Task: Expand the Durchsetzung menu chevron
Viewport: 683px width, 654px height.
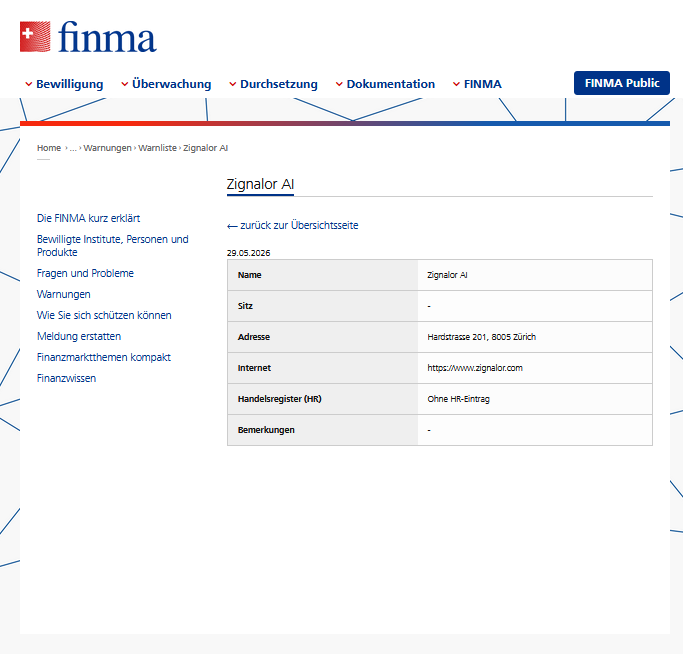Action: click(x=233, y=84)
